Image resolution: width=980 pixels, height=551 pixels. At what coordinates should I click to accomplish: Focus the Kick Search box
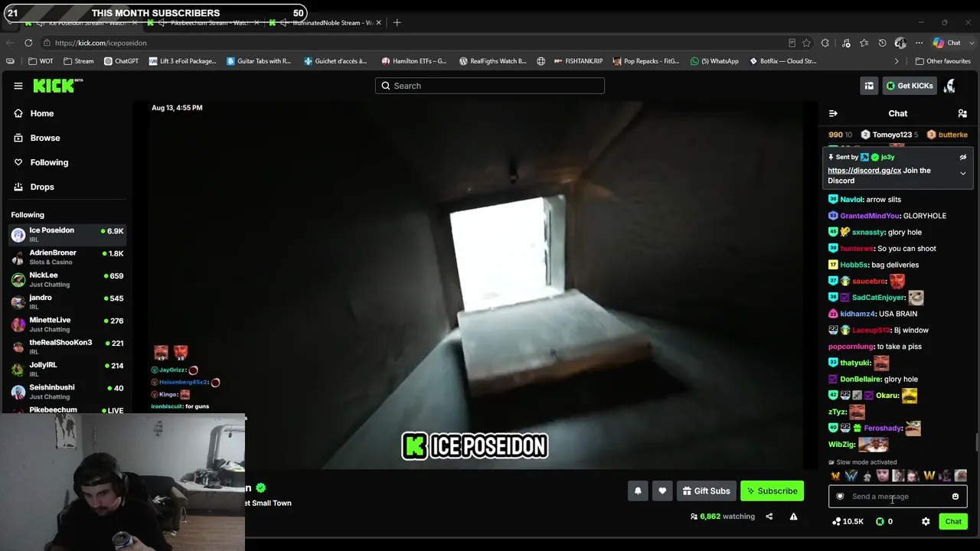[490, 86]
